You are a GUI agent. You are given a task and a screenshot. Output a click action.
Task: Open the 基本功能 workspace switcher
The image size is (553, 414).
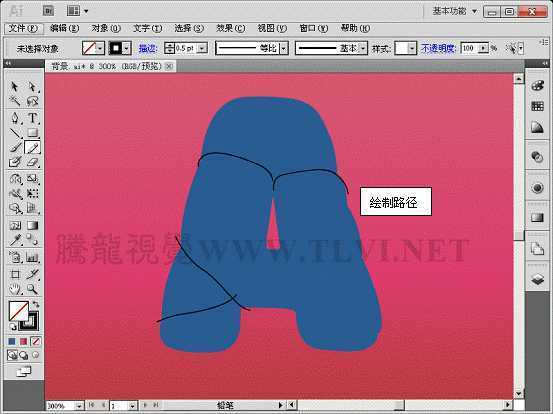click(x=455, y=11)
